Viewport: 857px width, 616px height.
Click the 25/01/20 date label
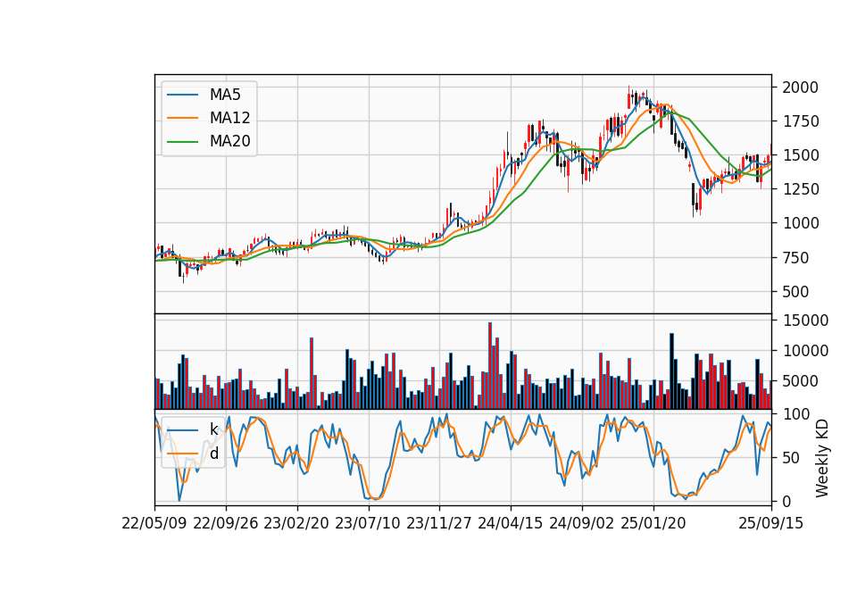(653, 523)
